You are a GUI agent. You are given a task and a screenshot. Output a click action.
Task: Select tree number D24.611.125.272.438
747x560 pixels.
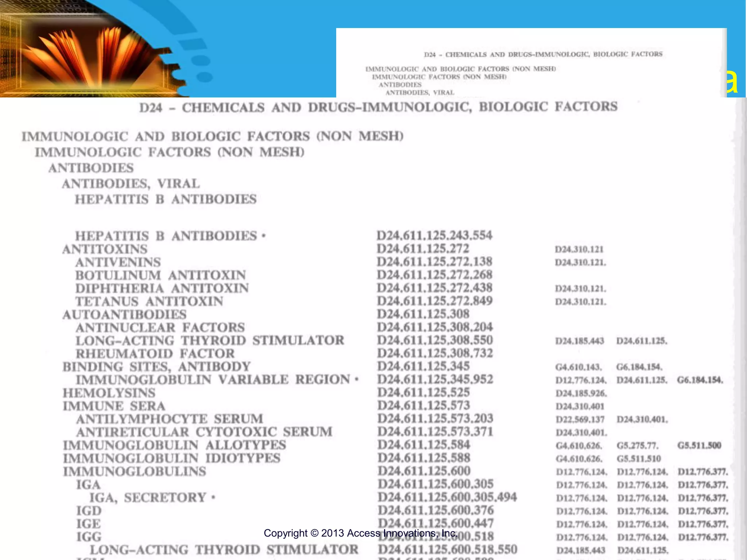(x=434, y=288)
